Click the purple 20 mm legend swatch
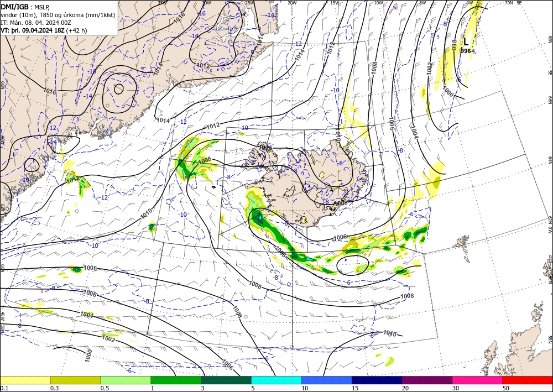 point(427,380)
